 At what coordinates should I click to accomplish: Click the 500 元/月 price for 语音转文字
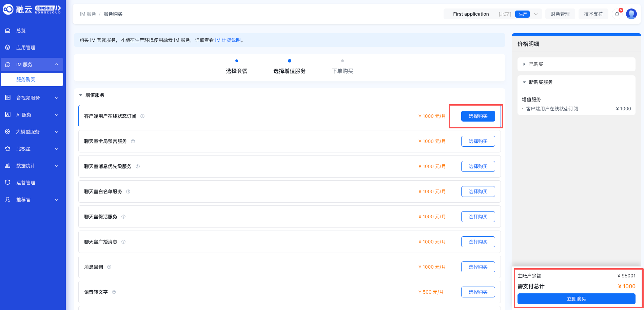tap(431, 292)
